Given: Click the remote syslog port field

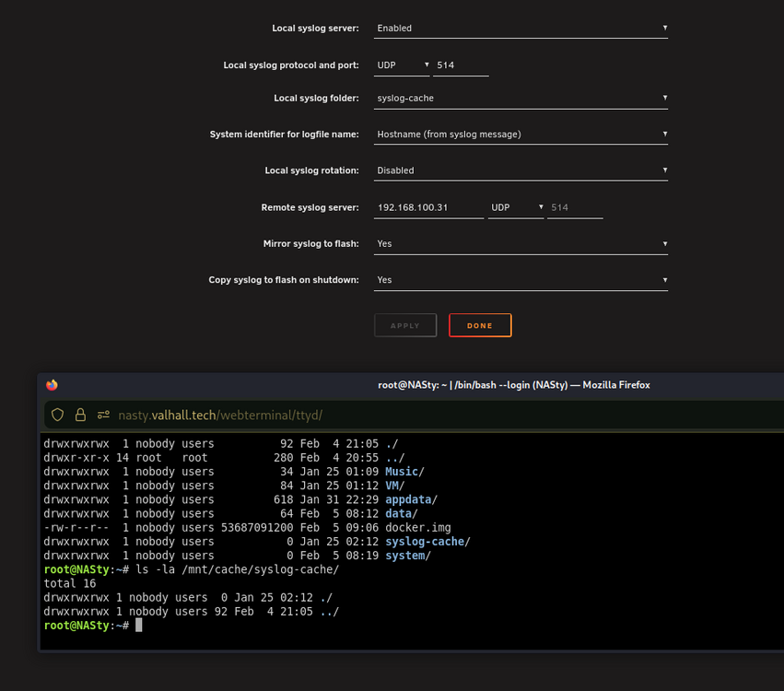Looking at the screenshot, I should point(575,207).
